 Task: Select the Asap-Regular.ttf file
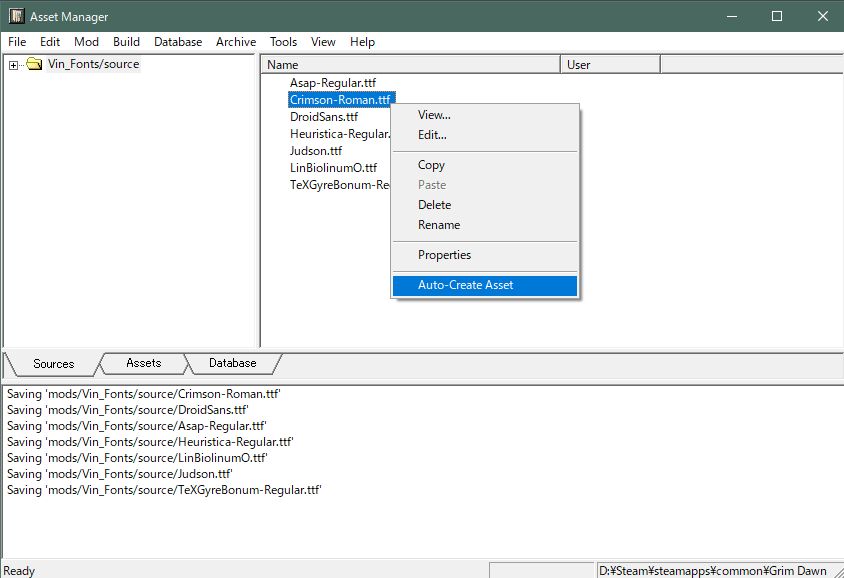coord(332,83)
